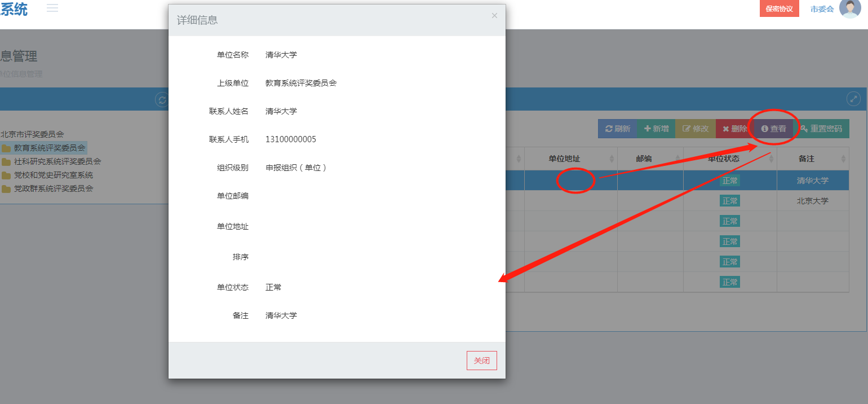Click the 关闭 button in dialog
The width and height of the screenshot is (868, 404).
482,361
